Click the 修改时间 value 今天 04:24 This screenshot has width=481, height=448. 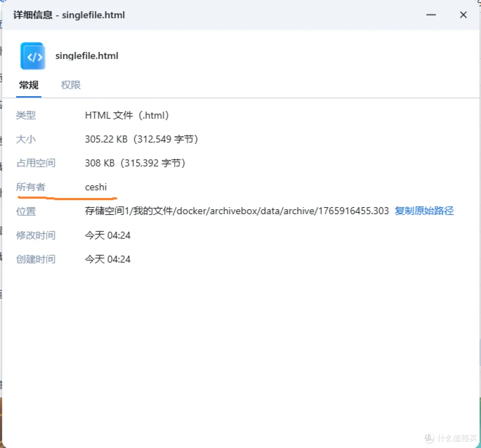click(108, 236)
